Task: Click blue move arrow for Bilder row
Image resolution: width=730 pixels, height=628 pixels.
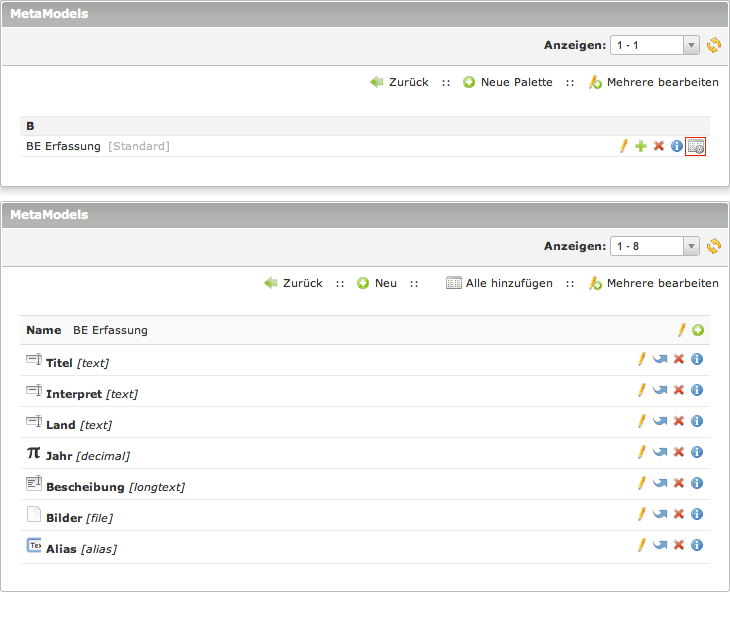Action: point(660,514)
